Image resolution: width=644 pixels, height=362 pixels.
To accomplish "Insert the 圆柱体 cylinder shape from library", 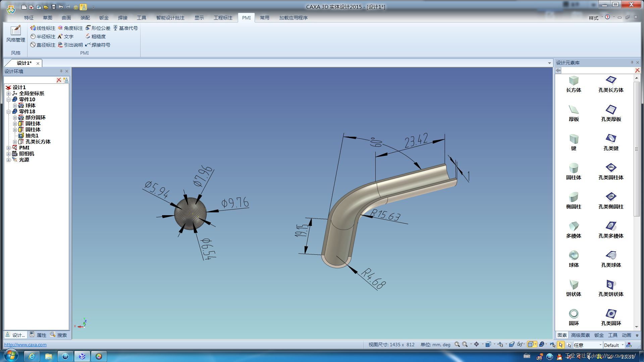I will [x=574, y=172].
